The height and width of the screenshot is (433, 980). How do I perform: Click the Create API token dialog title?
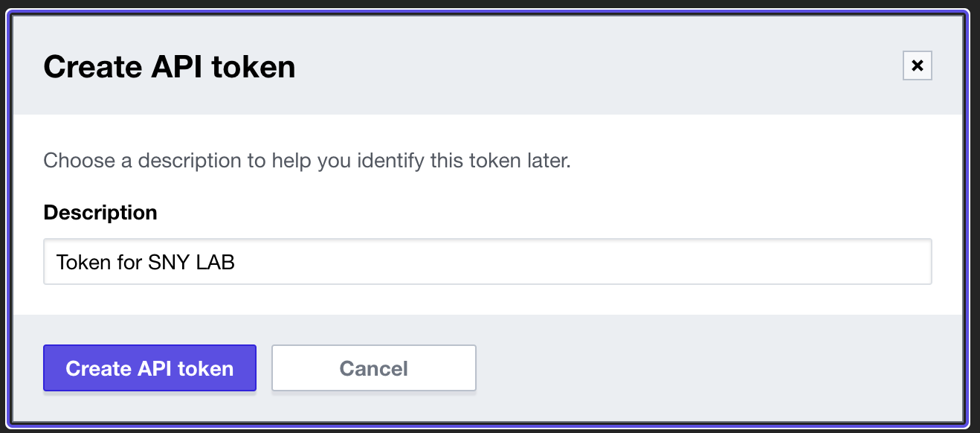pyautogui.click(x=169, y=66)
